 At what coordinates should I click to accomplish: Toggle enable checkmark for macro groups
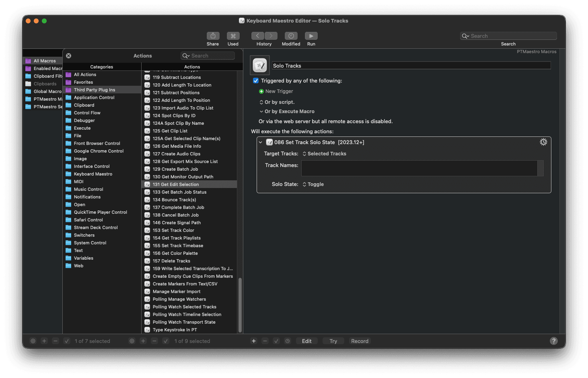click(67, 341)
